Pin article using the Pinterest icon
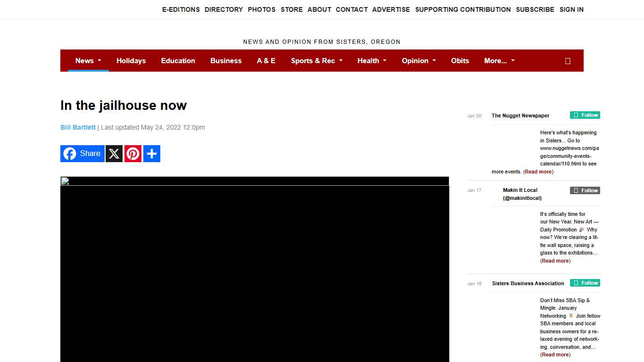 133,154
